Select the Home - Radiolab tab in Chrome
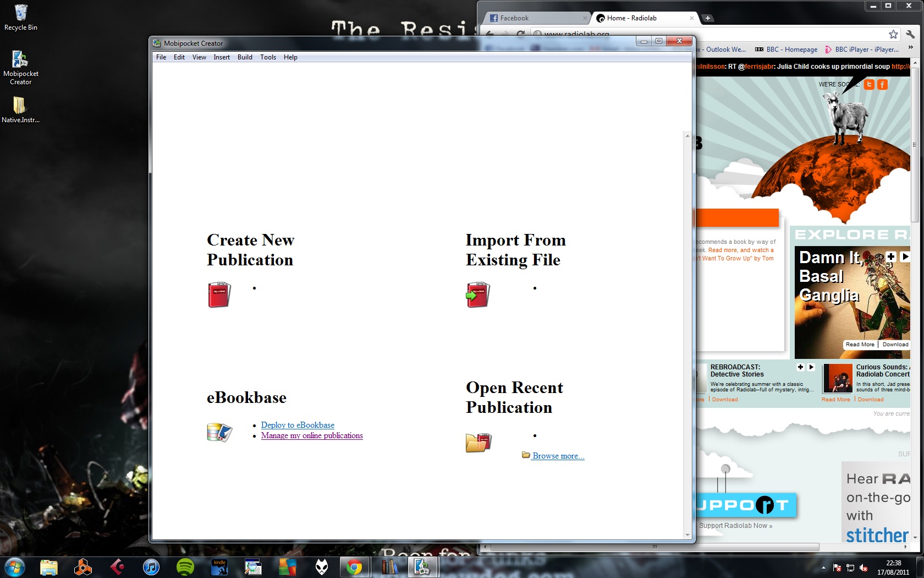924x578 pixels. coord(643,18)
